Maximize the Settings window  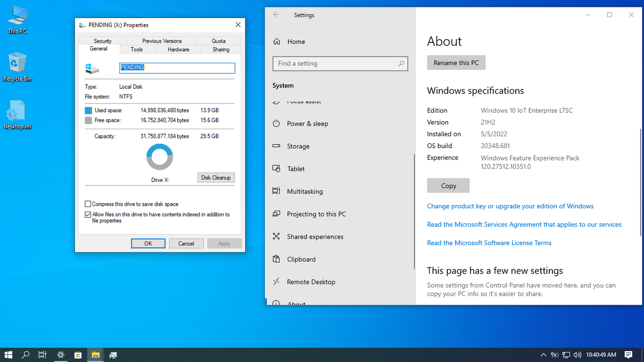point(609,15)
